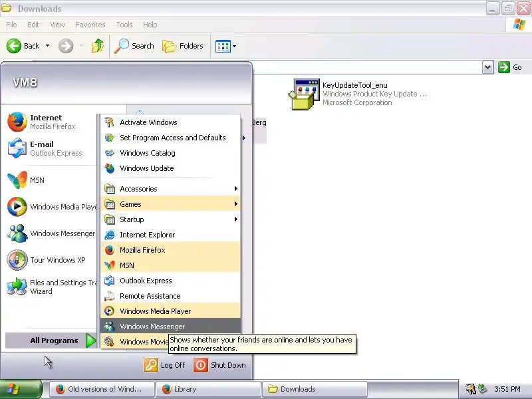532x399 pixels.
Task: Click All Programs button
Action: pos(51,340)
